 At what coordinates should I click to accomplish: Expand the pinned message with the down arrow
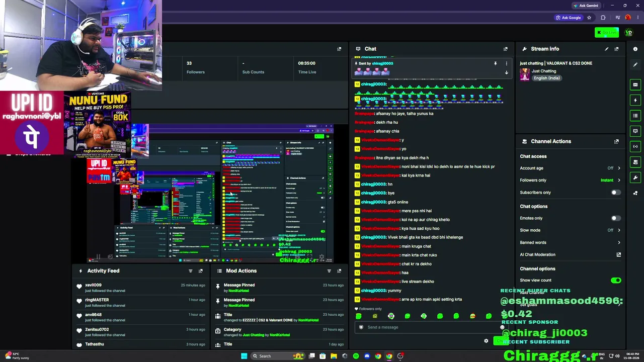pyautogui.click(x=506, y=72)
